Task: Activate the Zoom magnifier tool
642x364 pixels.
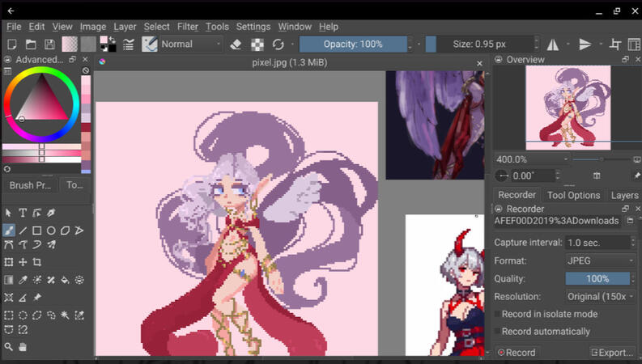Action: [9, 347]
